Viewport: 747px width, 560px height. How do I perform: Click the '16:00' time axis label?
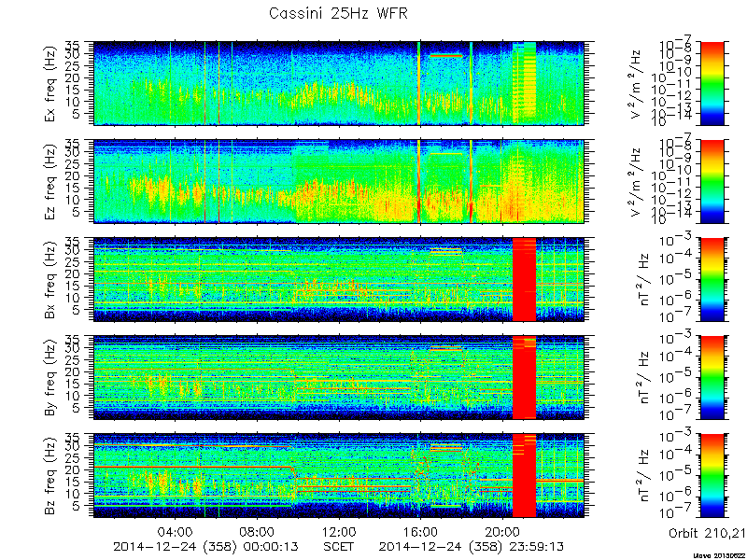[421, 531]
